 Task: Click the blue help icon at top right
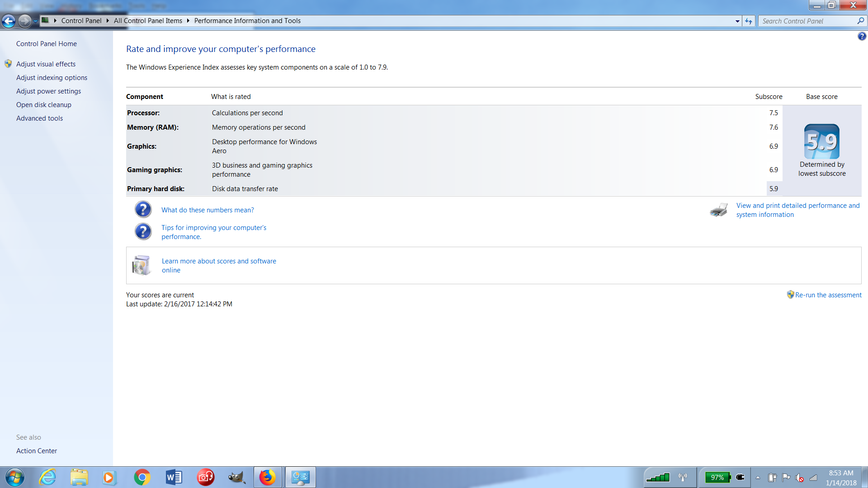pos(862,36)
